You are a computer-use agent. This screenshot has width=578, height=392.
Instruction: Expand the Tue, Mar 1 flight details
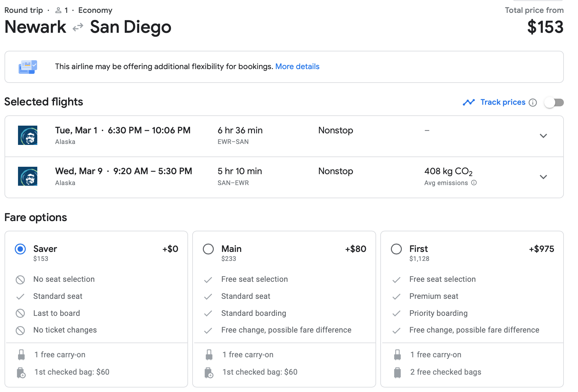point(543,136)
